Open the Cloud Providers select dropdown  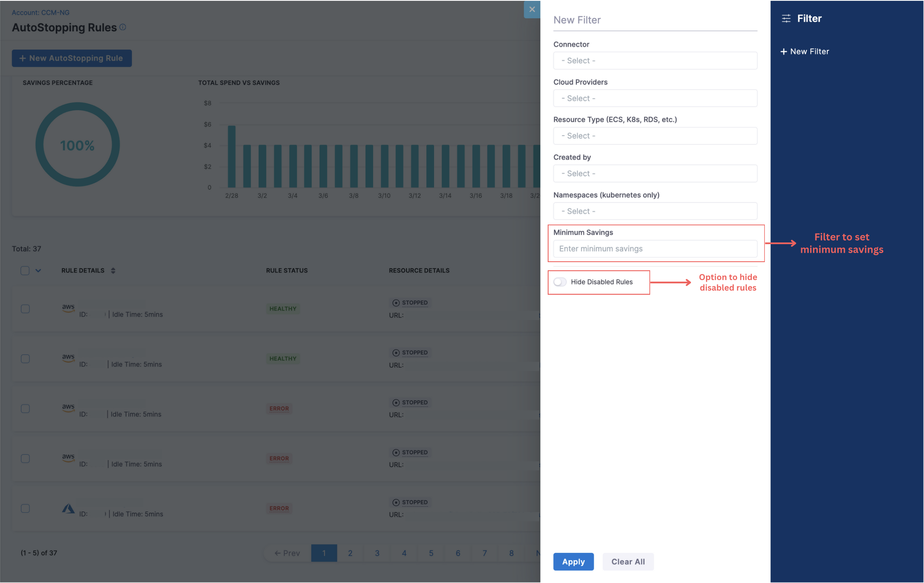(655, 98)
